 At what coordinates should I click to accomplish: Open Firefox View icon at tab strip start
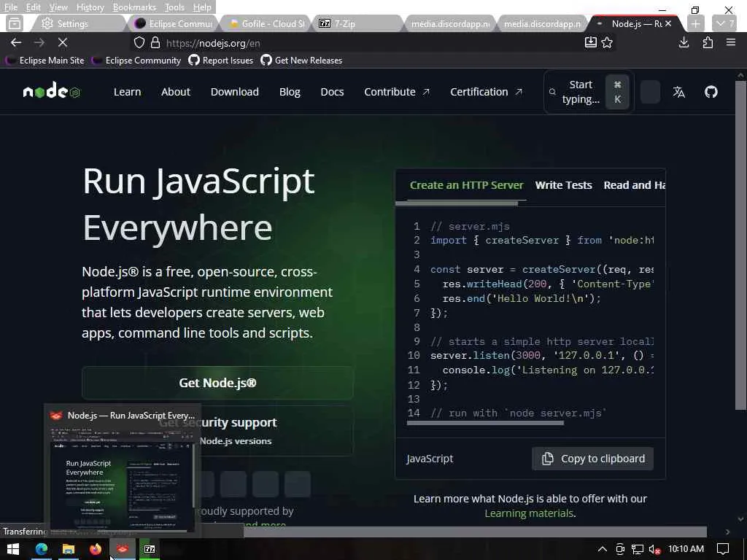(15, 23)
